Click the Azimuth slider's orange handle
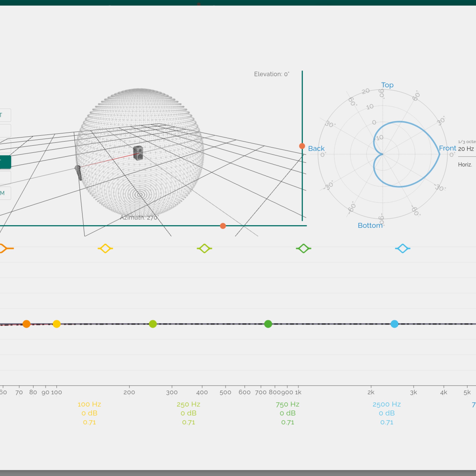The height and width of the screenshot is (476, 476). 223,226
